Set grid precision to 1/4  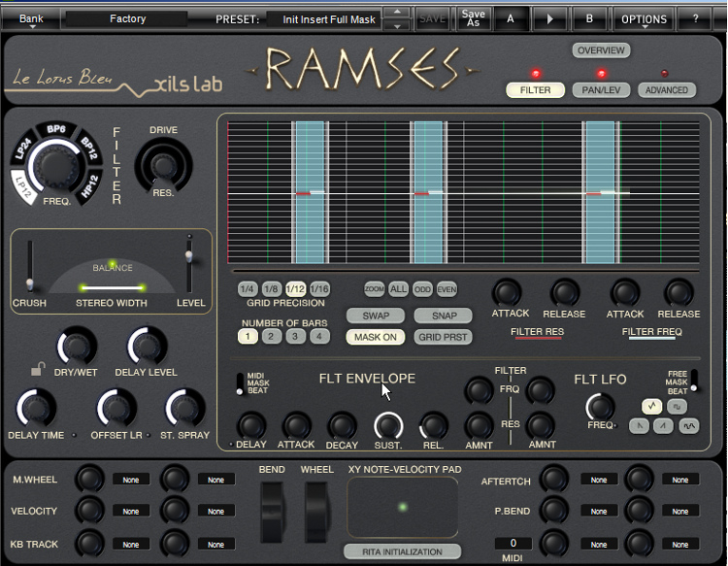coord(247,289)
